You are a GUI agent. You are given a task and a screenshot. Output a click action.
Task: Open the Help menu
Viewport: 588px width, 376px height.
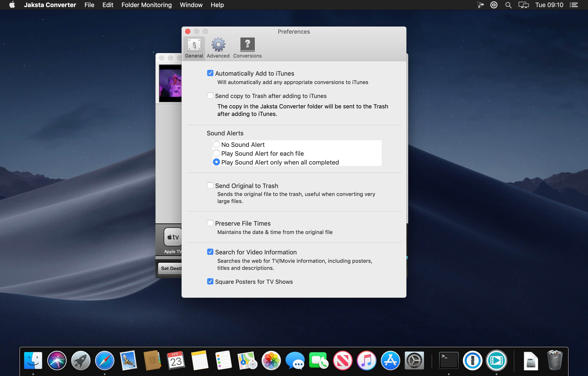[x=217, y=5]
